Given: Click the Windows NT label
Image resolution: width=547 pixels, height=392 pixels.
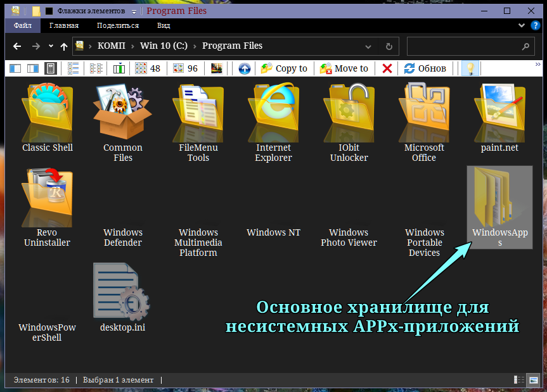Looking at the screenshot, I should click(x=274, y=232).
